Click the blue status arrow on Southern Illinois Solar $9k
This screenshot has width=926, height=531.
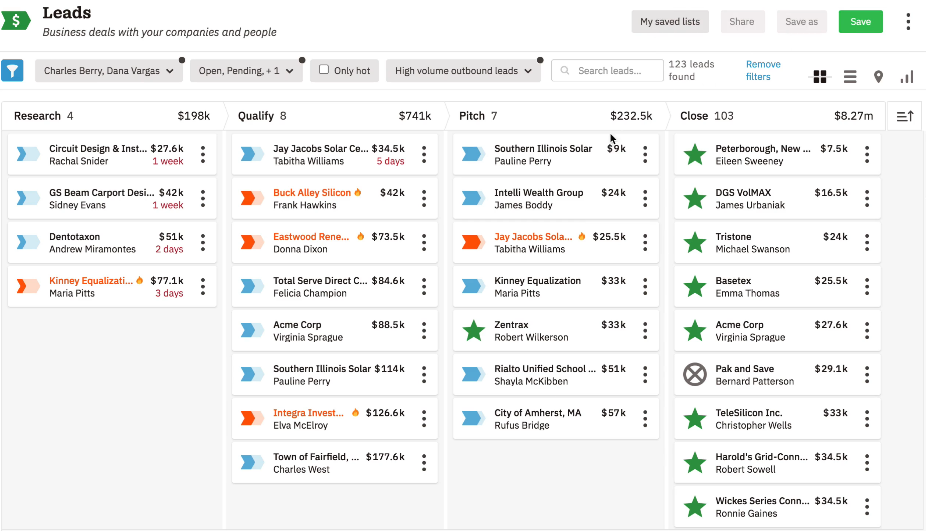[472, 155]
